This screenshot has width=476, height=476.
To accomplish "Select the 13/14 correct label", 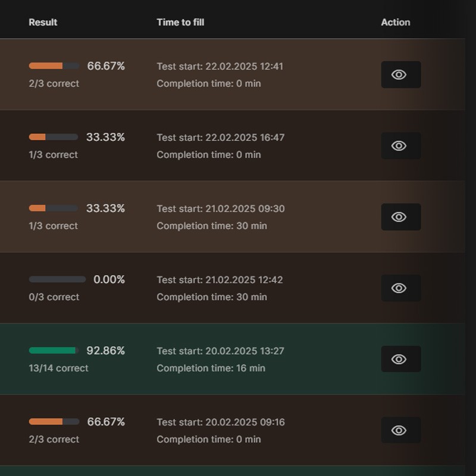I will [58, 368].
